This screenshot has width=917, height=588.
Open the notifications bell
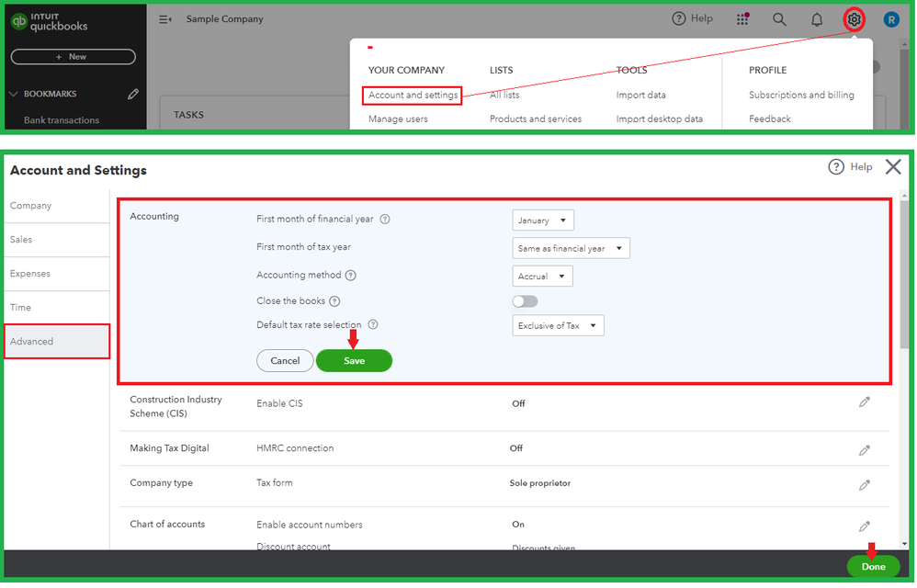(x=817, y=20)
